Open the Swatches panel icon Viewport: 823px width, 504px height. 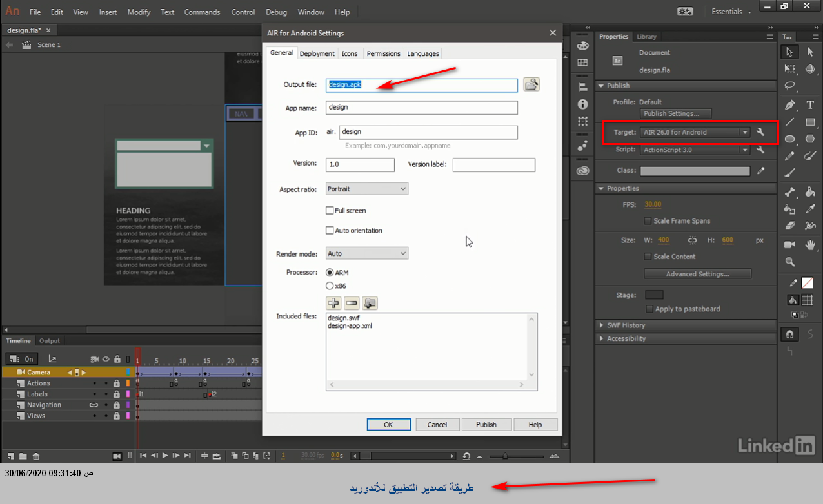[x=582, y=63]
